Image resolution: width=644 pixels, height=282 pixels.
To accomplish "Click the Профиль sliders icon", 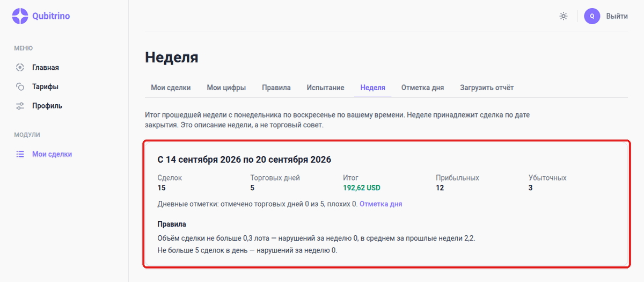I will [20, 106].
